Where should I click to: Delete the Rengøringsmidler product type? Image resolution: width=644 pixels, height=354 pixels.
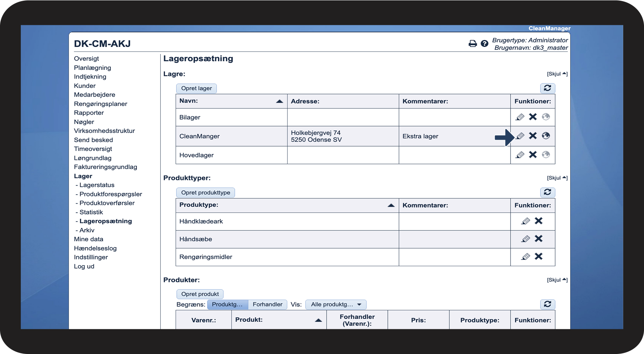(538, 257)
